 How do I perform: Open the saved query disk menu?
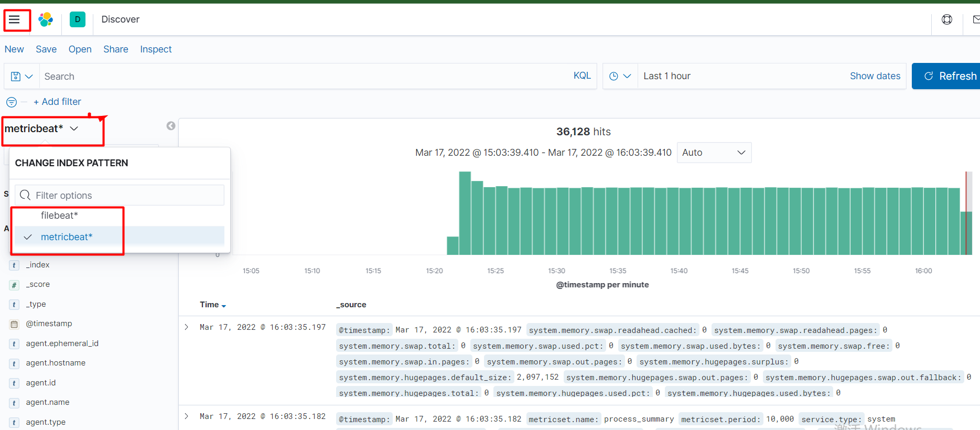[21, 77]
